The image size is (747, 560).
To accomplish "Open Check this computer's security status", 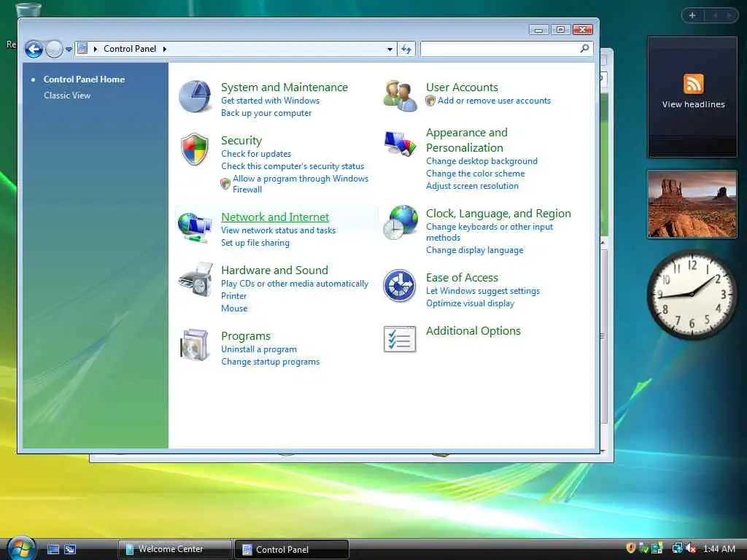I will click(293, 166).
